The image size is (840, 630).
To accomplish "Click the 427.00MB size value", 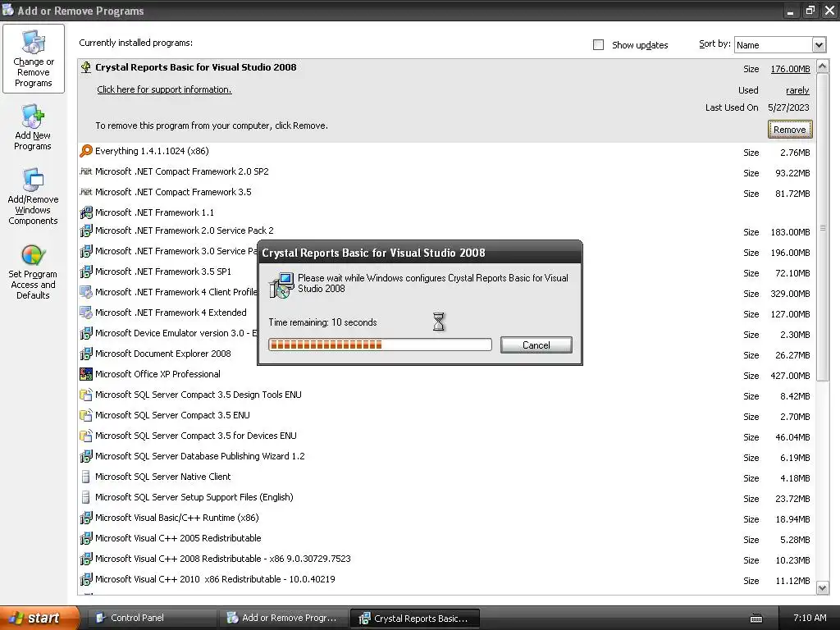I will 790,376.
